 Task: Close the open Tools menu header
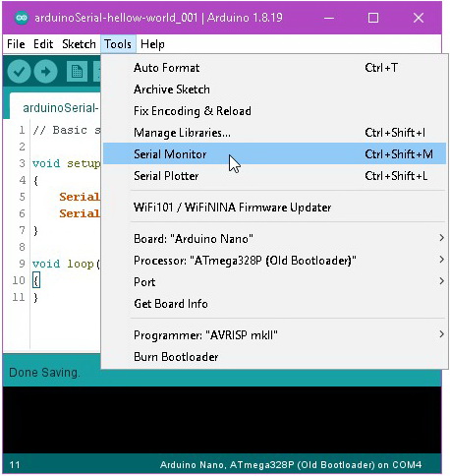[x=118, y=44]
